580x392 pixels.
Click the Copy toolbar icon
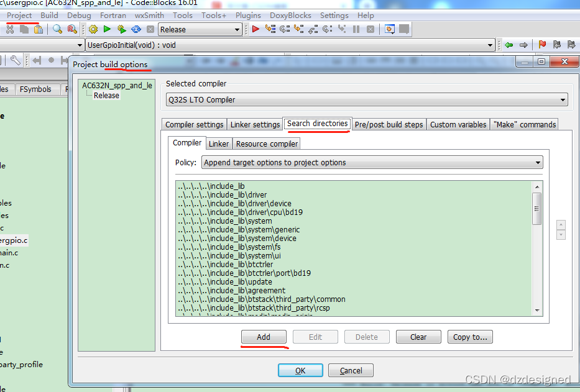[x=24, y=29]
